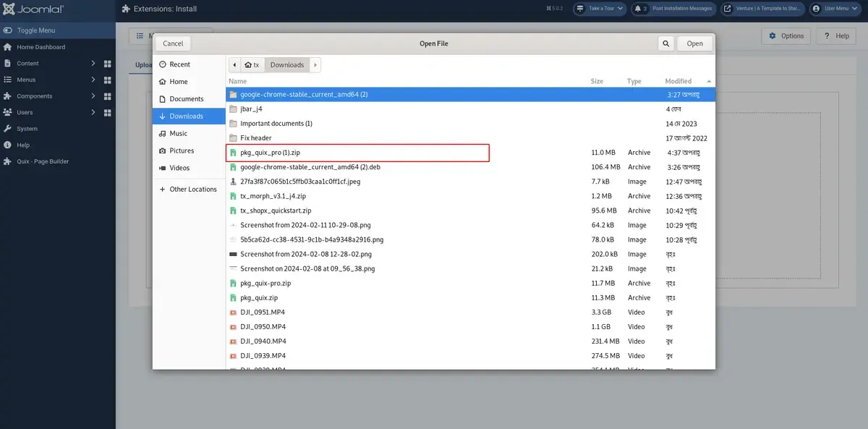Go to the tx home breadcrumb
Viewport: 868px width, 429px height.
coord(252,64)
